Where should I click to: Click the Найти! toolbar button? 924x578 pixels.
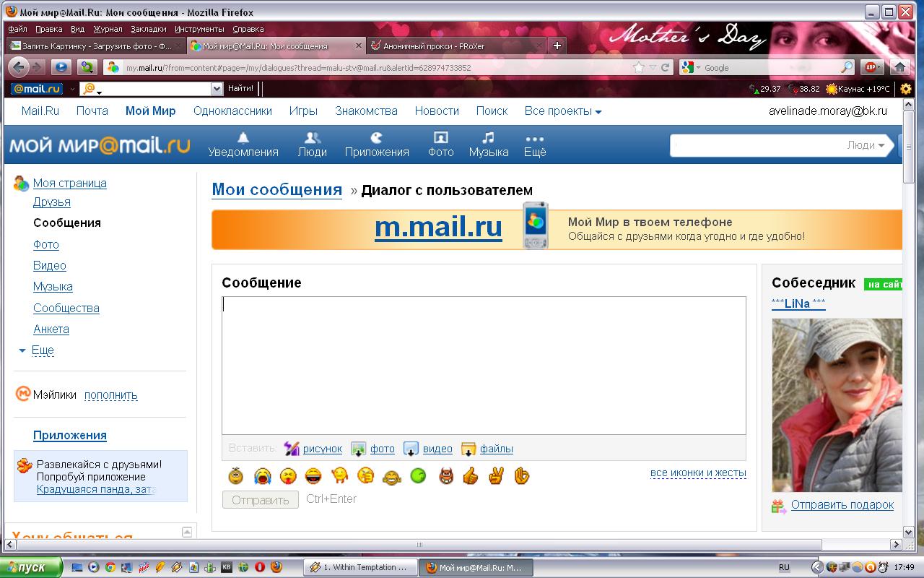tap(241, 89)
